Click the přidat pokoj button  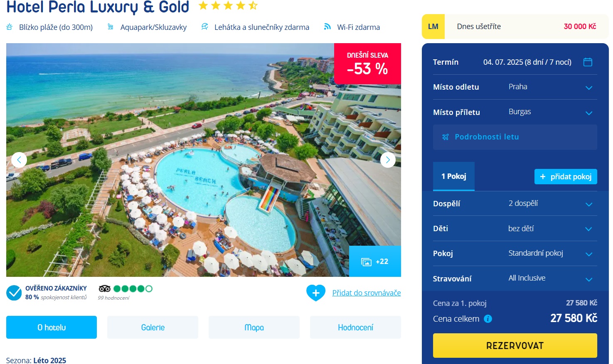(x=566, y=176)
